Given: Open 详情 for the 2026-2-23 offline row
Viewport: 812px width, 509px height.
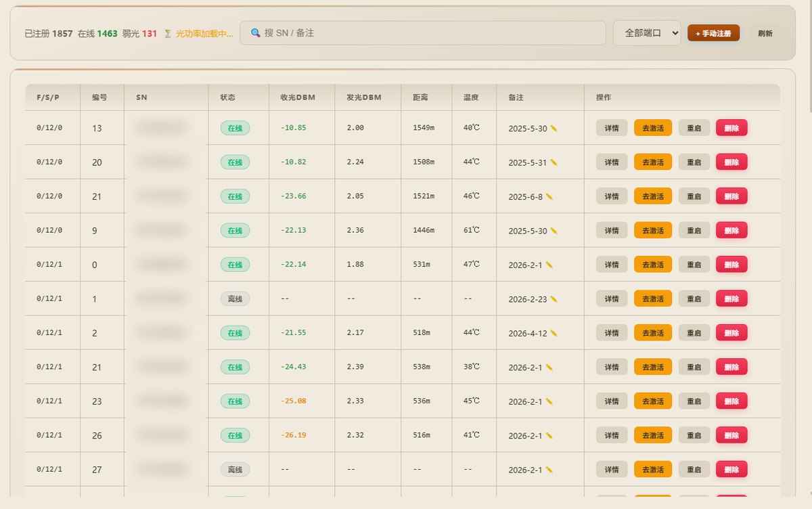Looking at the screenshot, I should 612,299.
